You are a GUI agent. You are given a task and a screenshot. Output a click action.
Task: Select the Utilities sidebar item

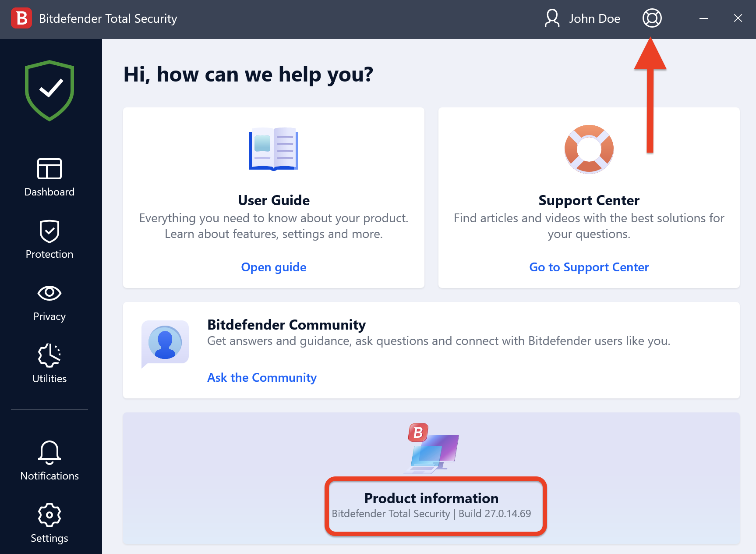point(49,364)
